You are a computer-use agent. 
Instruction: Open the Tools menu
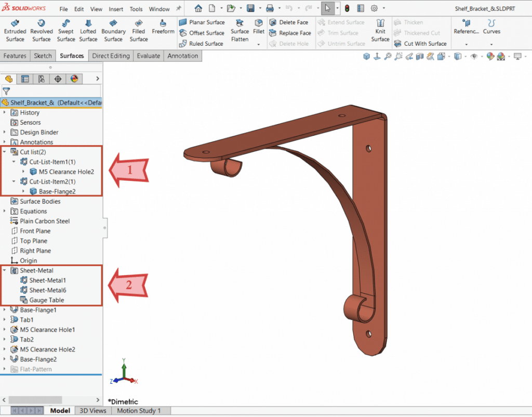[x=136, y=8]
